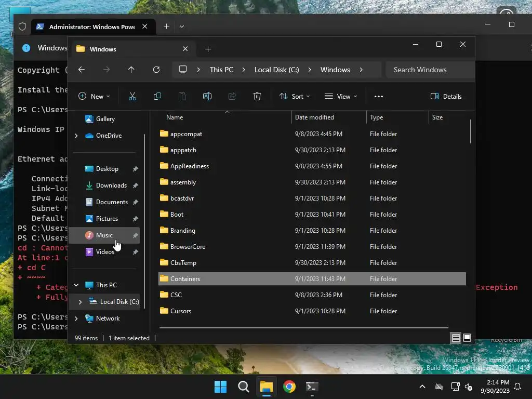Open the Sort dropdown
Viewport: 532px width, 399px height.
click(295, 96)
